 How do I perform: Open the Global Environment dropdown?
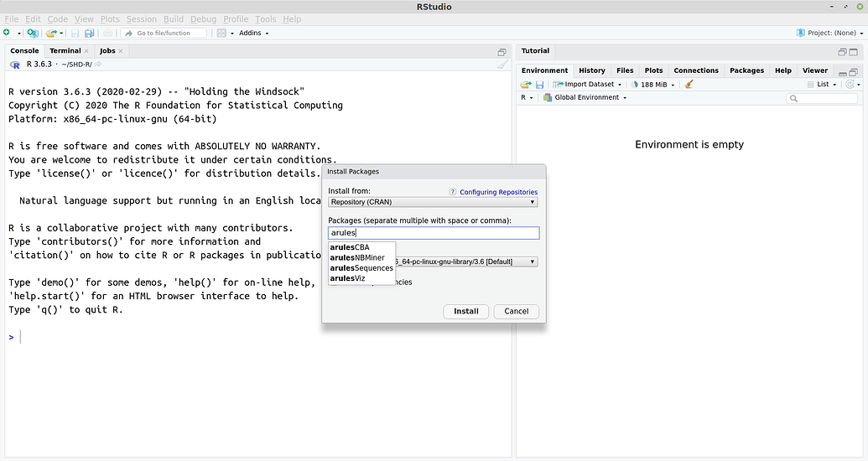click(585, 97)
